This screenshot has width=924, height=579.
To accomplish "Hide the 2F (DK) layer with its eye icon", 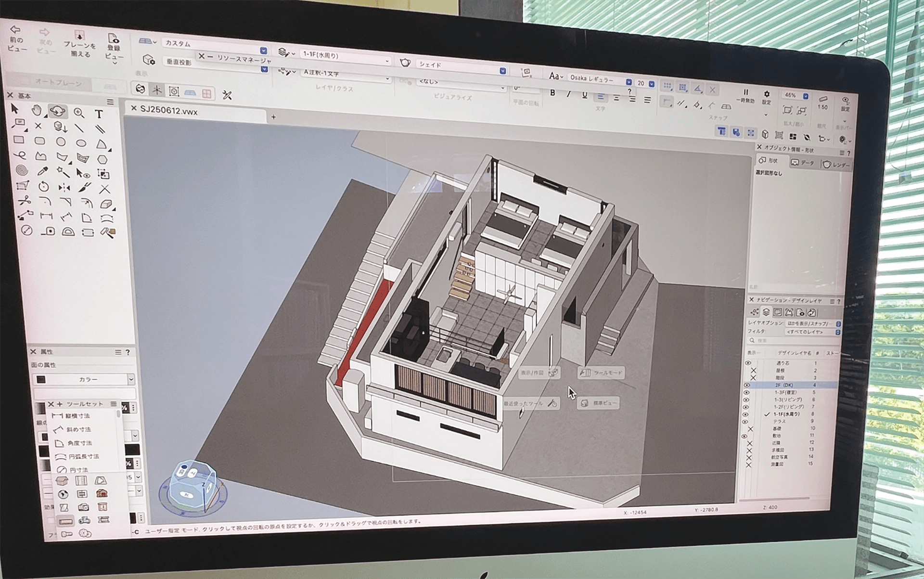I will coord(747,385).
